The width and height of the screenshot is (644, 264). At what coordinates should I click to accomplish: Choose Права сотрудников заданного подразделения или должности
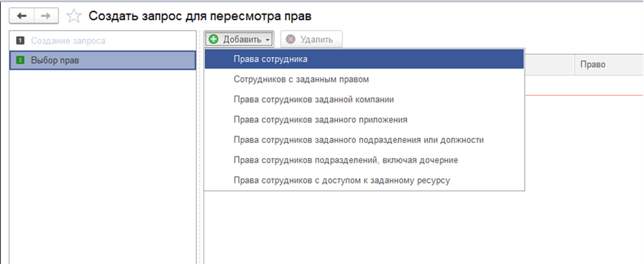[364, 140]
